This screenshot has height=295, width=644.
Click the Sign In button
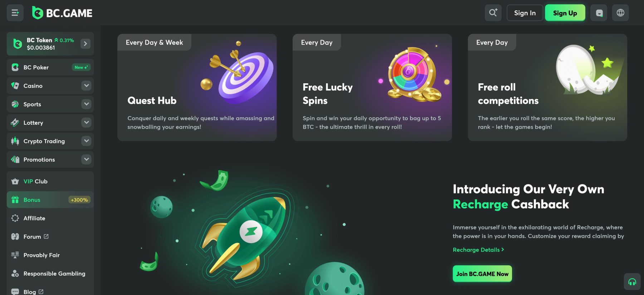pos(525,13)
